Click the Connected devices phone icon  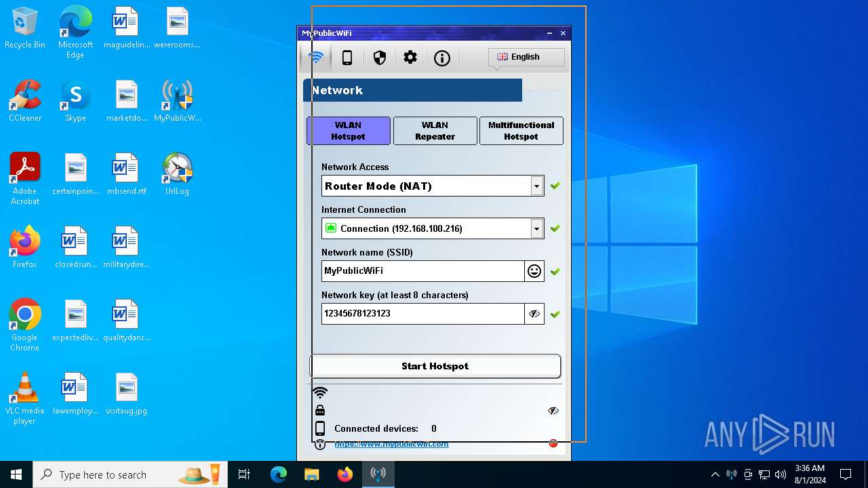coord(320,428)
